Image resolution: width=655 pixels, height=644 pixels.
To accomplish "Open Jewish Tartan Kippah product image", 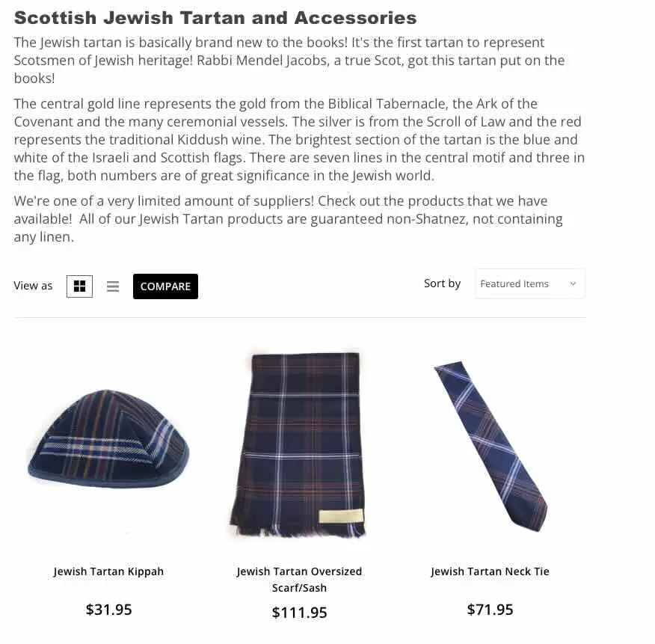I will 108,439.
